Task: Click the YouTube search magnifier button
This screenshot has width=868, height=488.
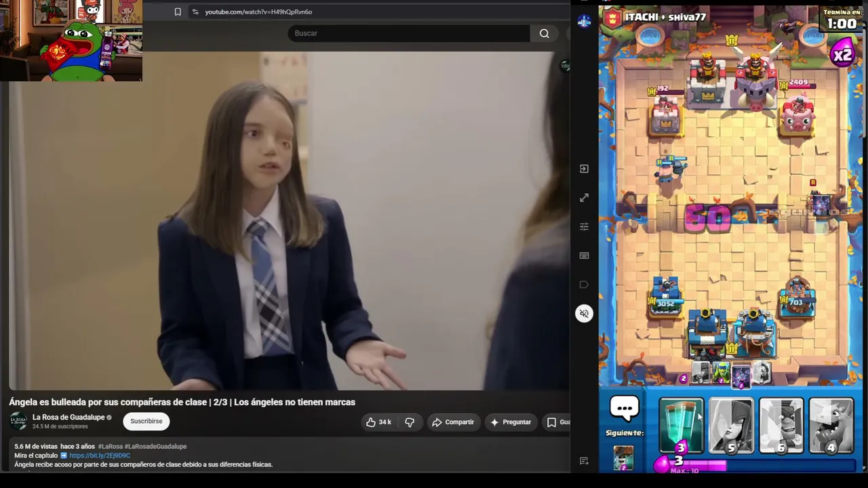Action: 545,33
